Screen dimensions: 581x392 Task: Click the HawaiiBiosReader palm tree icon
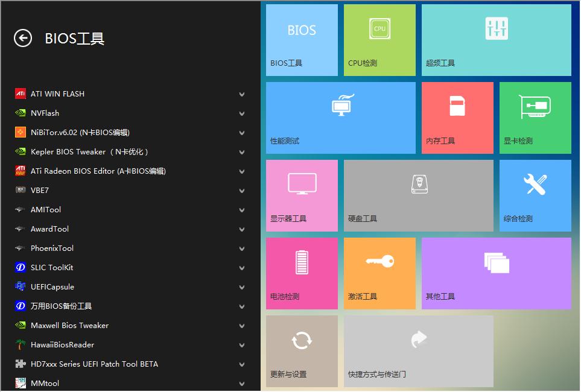click(x=21, y=344)
